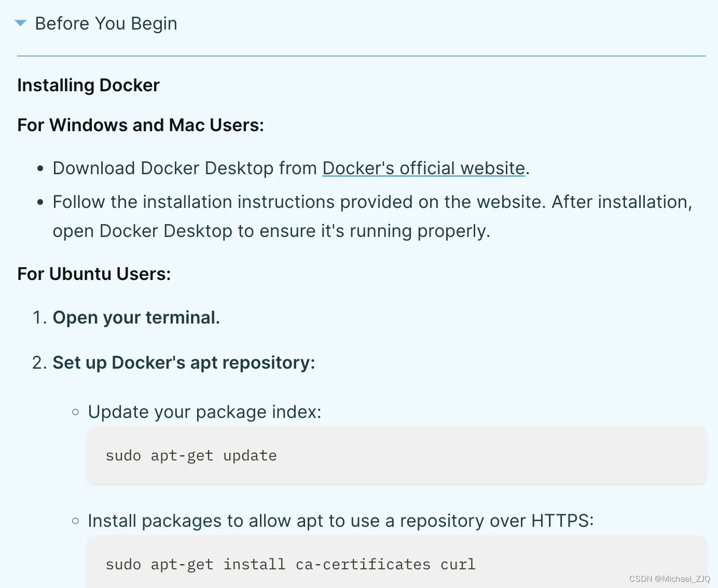Collapse the Before You Begin section triangle
Viewport: 718px width, 588px height.
click(x=20, y=23)
